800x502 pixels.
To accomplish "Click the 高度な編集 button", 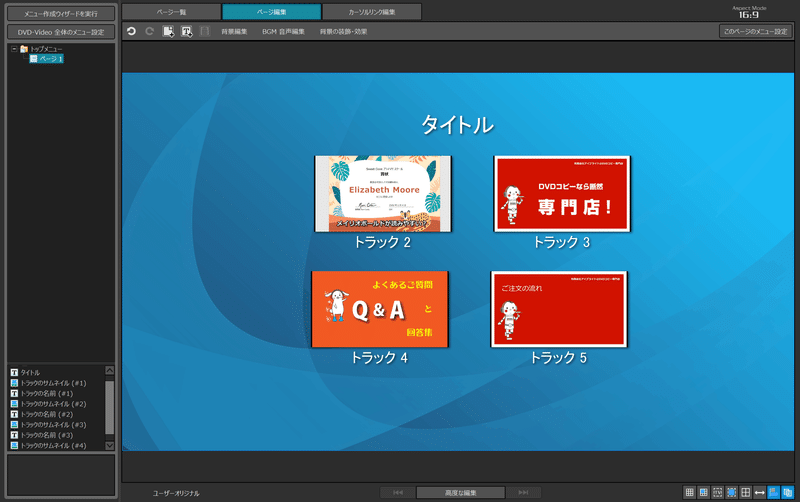I will pos(461,493).
